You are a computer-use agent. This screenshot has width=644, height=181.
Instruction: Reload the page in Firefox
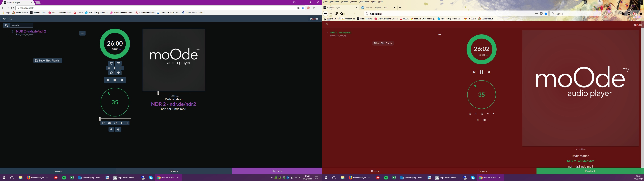pos(336,14)
